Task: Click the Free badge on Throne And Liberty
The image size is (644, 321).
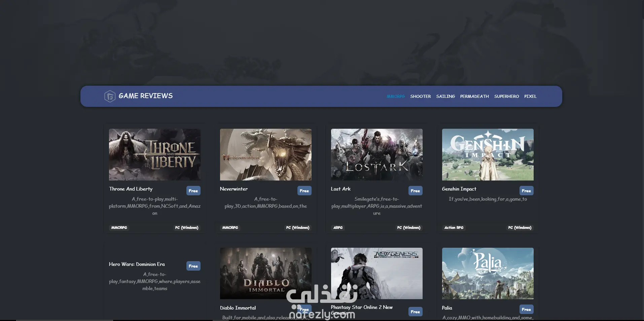Action: tap(193, 191)
